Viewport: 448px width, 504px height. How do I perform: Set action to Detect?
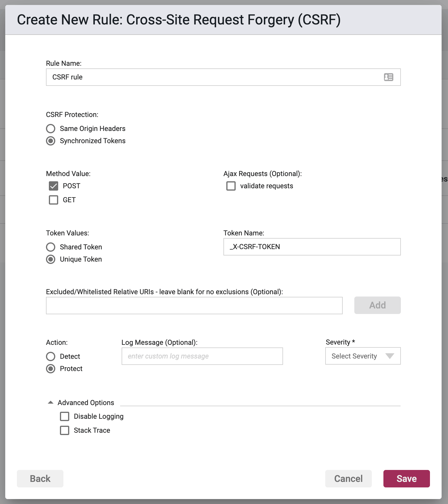point(51,356)
